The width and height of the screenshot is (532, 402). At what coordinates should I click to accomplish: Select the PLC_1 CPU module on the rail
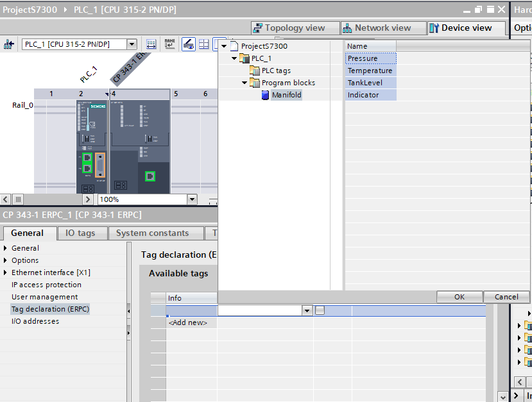92,146
